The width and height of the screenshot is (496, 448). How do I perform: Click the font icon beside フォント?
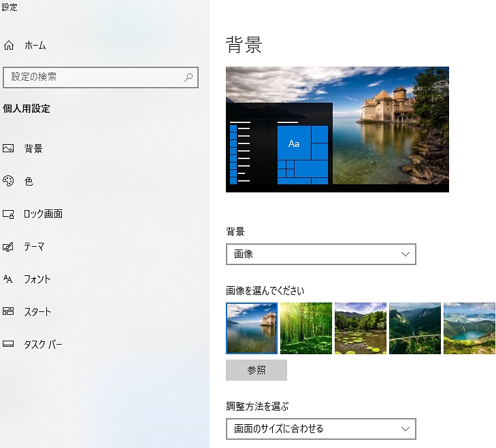click(8, 279)
